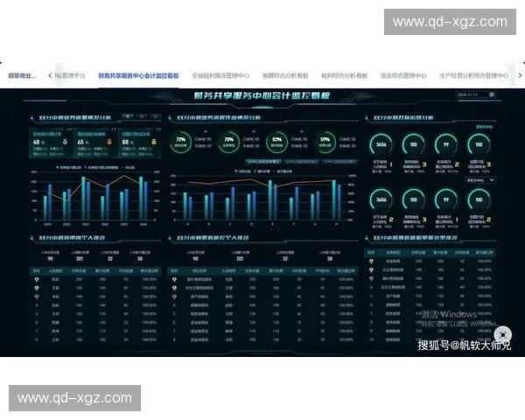The height and width of the screenshot is (420, 525).
Task: Click the 3656 gauge with yellow rank 1
Action: 381,144
